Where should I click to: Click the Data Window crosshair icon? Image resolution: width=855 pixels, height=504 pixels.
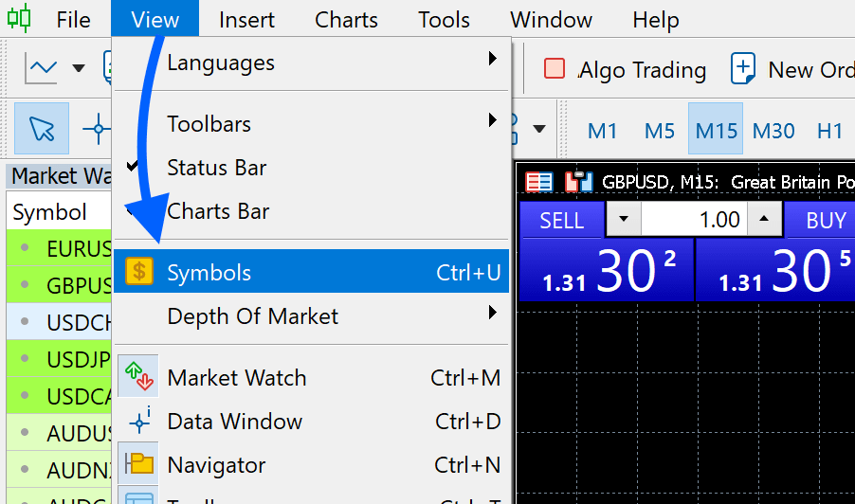tap(139, 420)
